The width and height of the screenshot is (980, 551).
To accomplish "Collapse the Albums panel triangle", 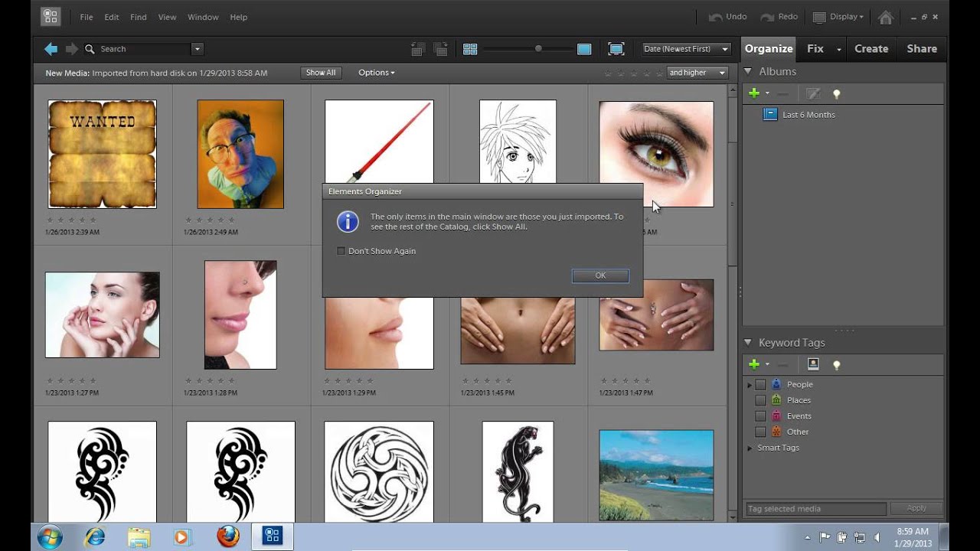I will (748, 71).
